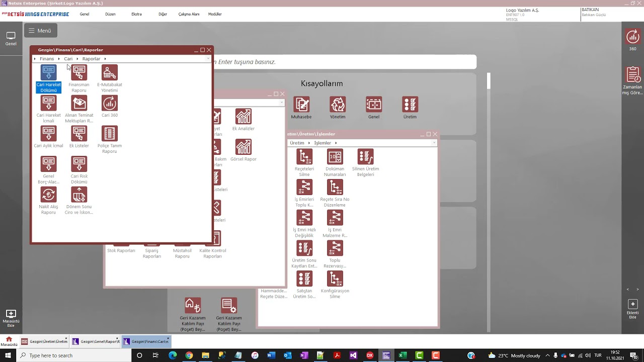644x362 pixels.
Task: Open Görsel Rapor icon
Action: tap(244, 147)
